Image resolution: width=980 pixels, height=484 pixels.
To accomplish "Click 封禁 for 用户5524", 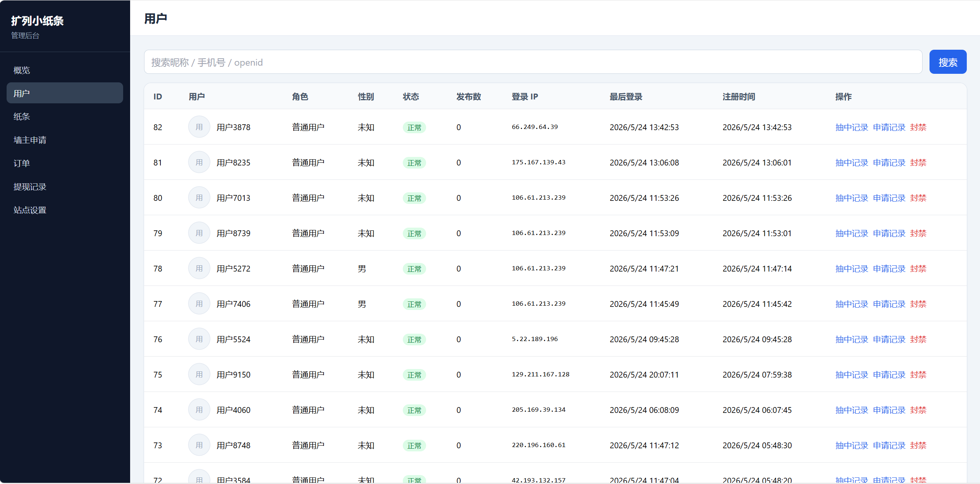I will [918, 339].
